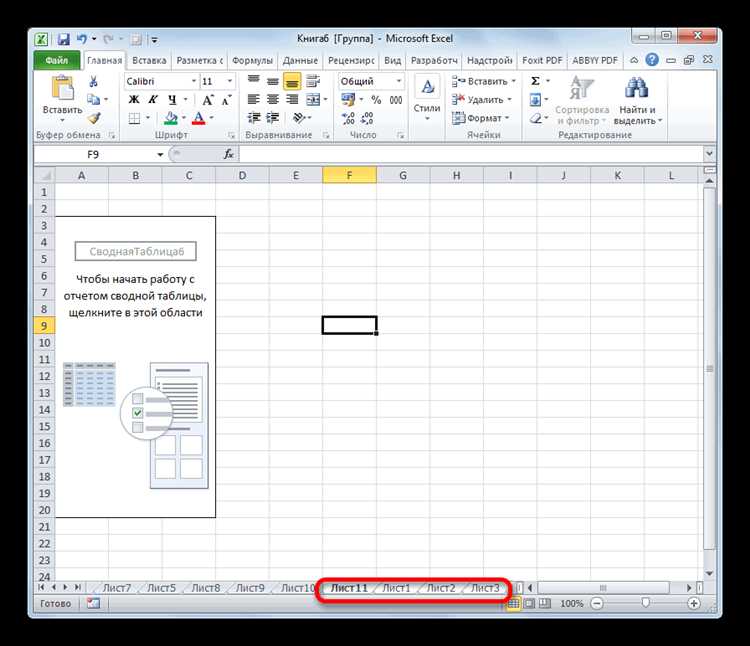The image size is (750, 646).
Task: Switch to the Лист7 sheet tab
Action: tap(117, 588)
